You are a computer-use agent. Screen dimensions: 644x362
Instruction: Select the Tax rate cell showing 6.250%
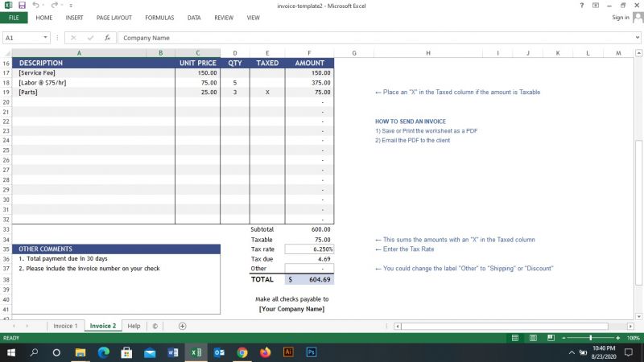(309, 249)
